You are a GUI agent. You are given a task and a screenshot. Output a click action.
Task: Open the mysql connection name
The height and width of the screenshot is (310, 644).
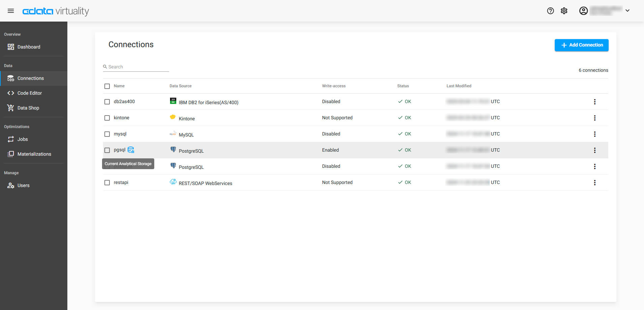120,134
